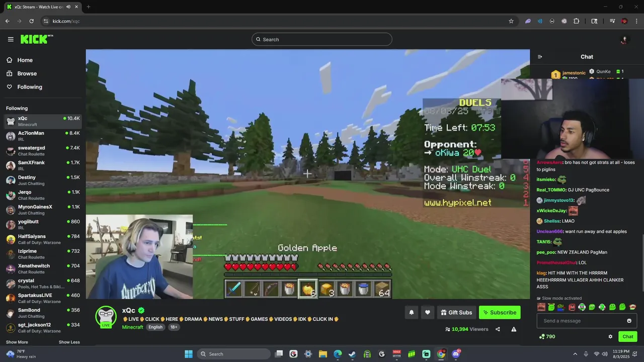Click the English language tag
Image resolution: width=644 pixels, height=362 pixels.
tap(155, 327)
